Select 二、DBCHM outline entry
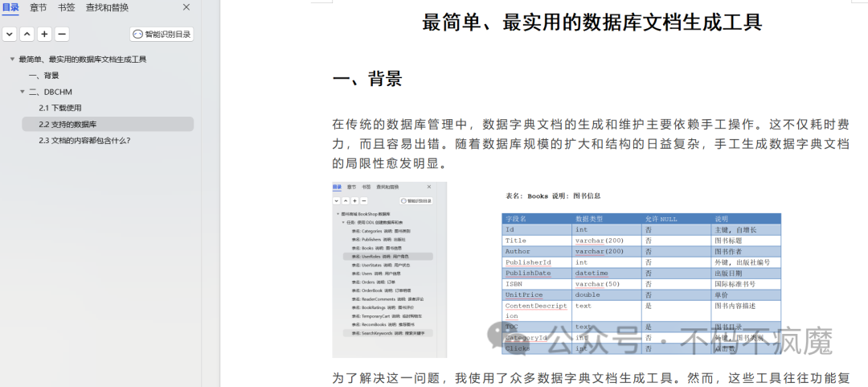This screenshot has height=387, width=868. [x=51, y=92]
